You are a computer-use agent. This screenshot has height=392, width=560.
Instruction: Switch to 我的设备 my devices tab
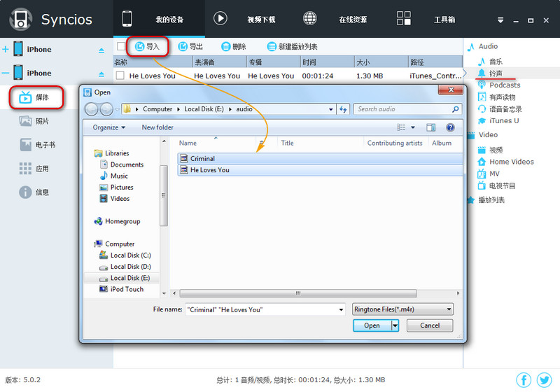(159, 20)
